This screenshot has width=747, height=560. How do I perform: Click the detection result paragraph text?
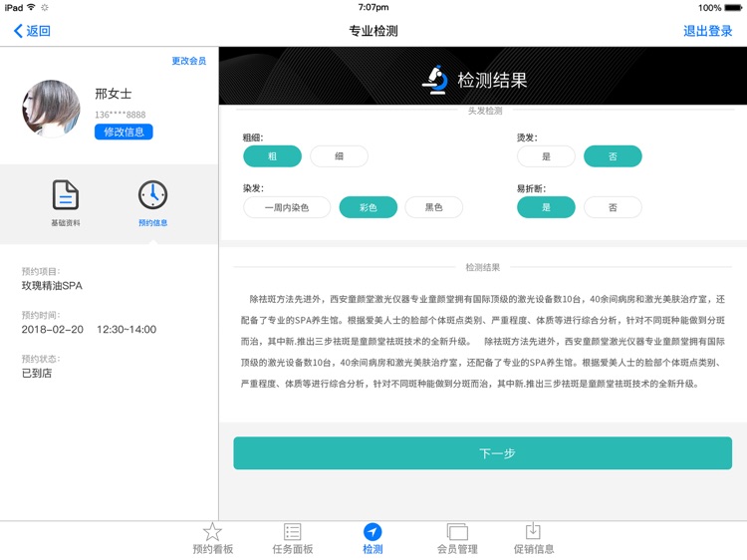point(483,341)
